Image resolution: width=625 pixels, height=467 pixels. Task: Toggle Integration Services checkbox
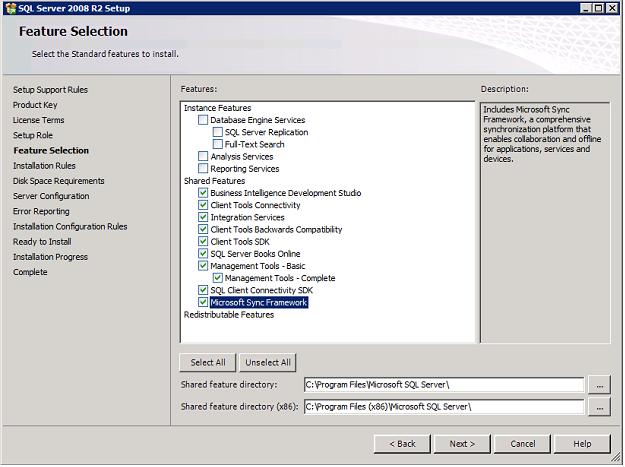[203, 217]
